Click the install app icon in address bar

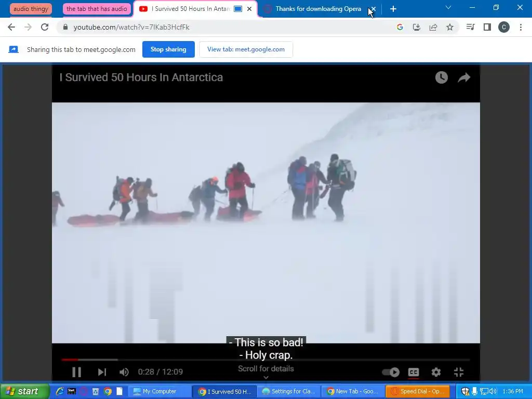click(x=417, y=27)
